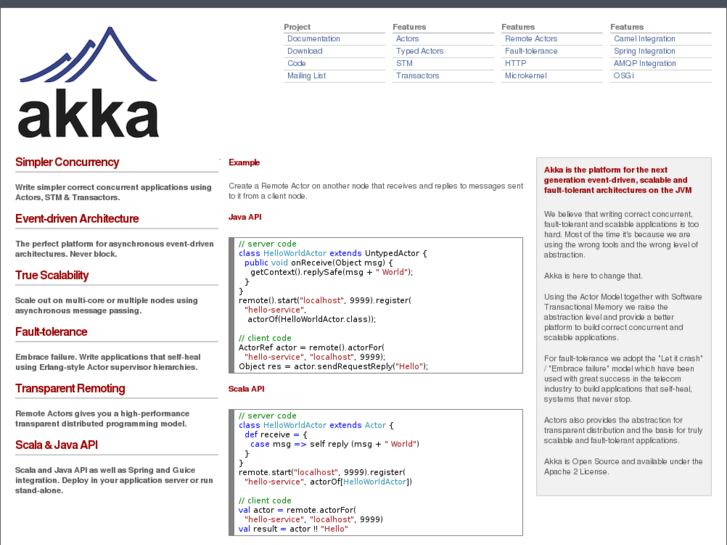Click the Transparent Remoting heading
The height and width of the screenshot is (545, 727).
tap(70, 389)
